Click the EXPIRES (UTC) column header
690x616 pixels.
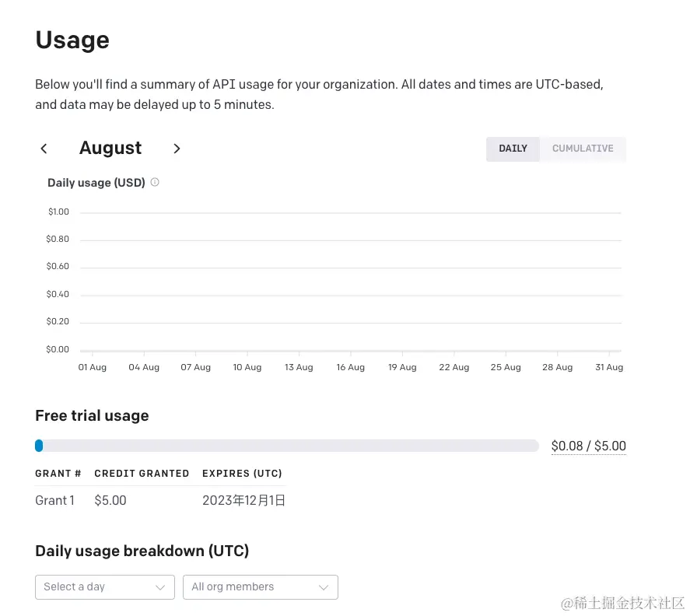coord(242,474)
